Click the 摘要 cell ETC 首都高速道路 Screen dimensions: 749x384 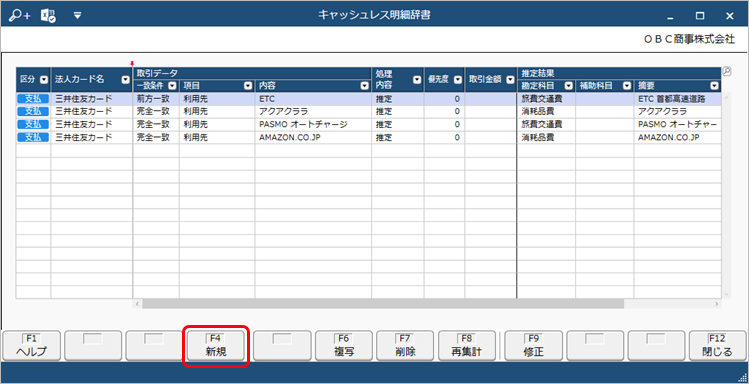pyautogui.click(x=677, y=99)
